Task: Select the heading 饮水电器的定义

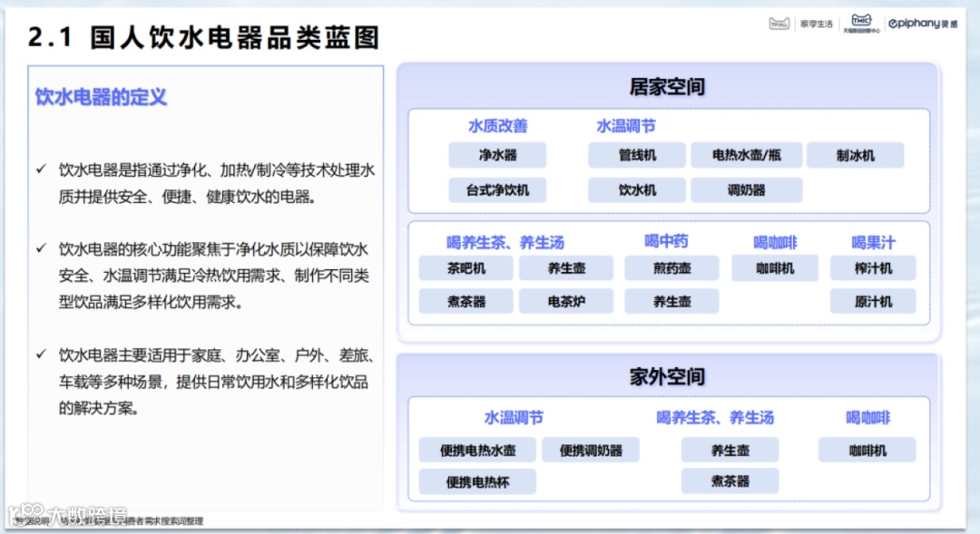Action: pos(101,97)
